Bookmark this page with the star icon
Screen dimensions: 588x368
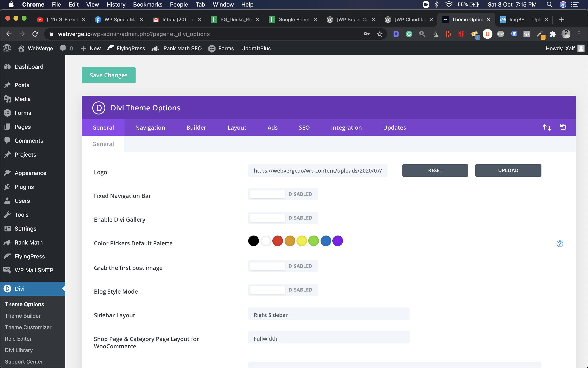click(x=380, y=34)
